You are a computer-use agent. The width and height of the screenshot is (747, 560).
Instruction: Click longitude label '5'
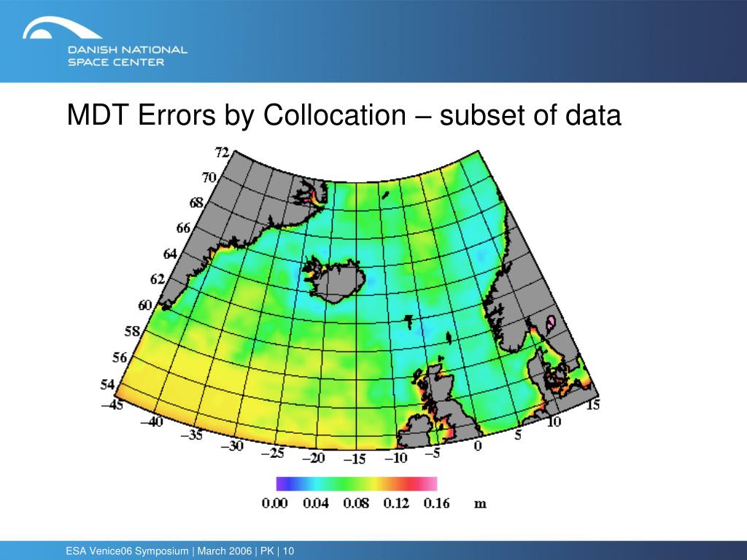pyautogui.click(x=519, y=435)
